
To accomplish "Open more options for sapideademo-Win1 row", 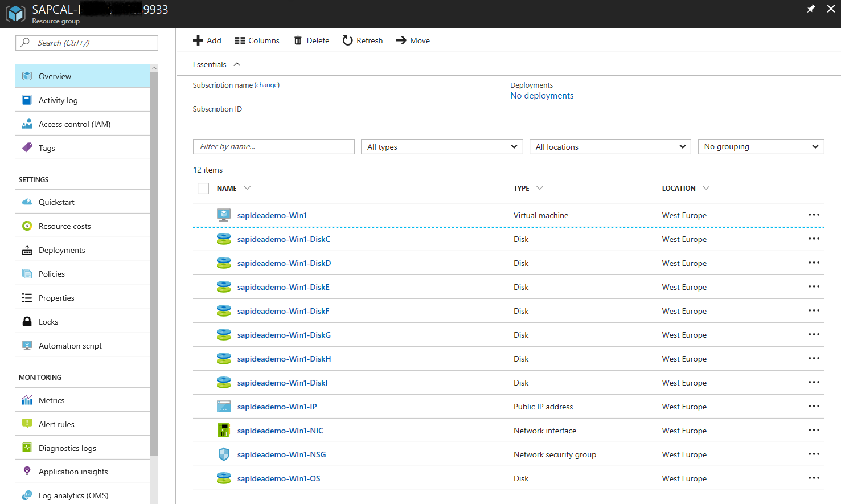I will click(814, 215).
